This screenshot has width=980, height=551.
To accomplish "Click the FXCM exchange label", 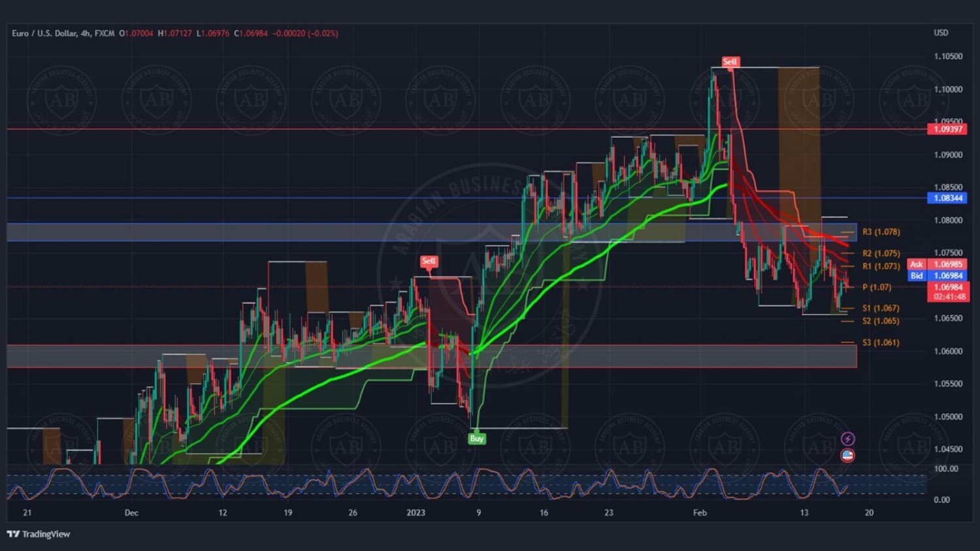I will [105, 33].
